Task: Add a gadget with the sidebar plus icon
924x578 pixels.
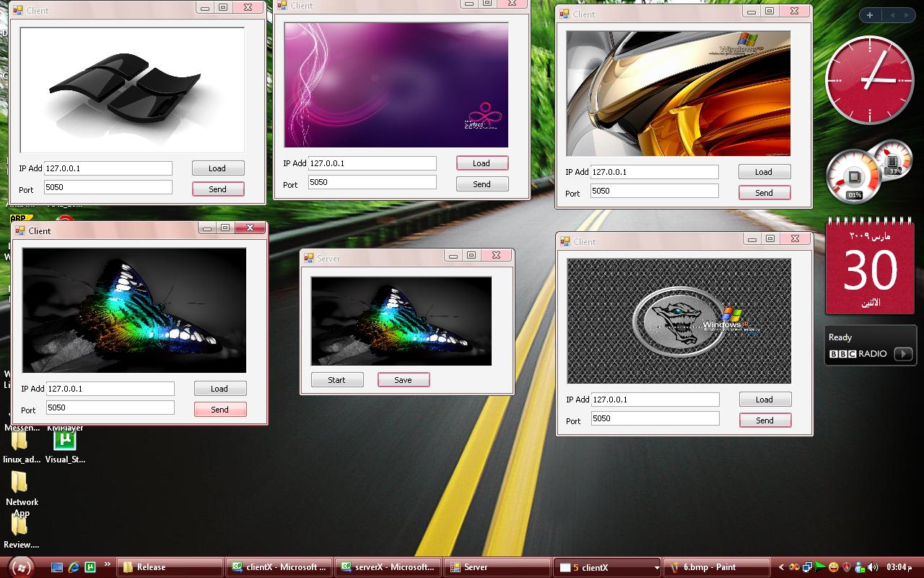Action: coord(870,15)
